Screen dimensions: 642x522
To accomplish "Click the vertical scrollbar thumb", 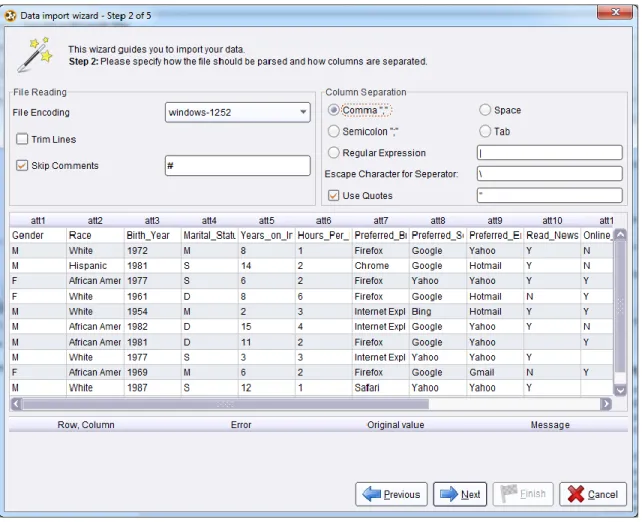I will tap(620, 306).
